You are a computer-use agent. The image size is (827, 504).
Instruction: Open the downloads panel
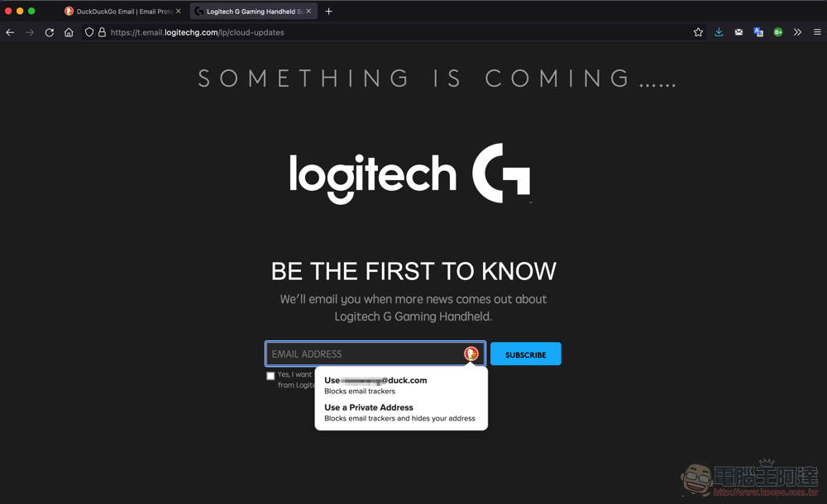click(719, 33)
